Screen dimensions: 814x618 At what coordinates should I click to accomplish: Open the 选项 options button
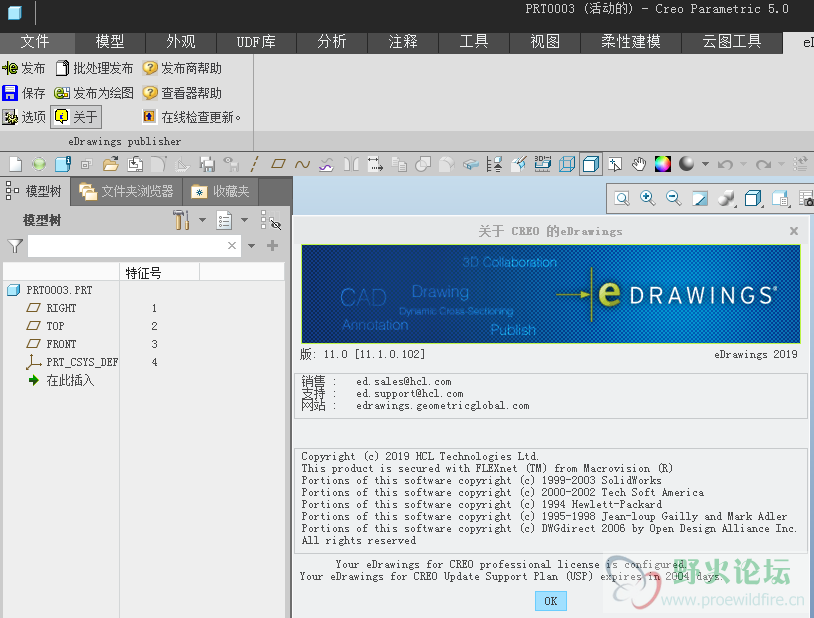pos(24,117)
